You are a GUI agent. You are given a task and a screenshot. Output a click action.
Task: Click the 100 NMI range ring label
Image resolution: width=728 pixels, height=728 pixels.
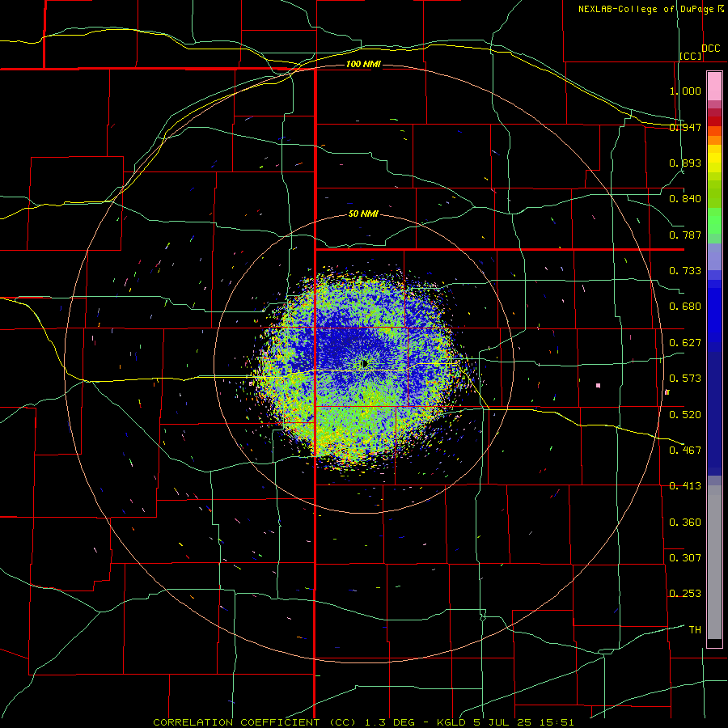pyautogui.click(x=363, y=64)
